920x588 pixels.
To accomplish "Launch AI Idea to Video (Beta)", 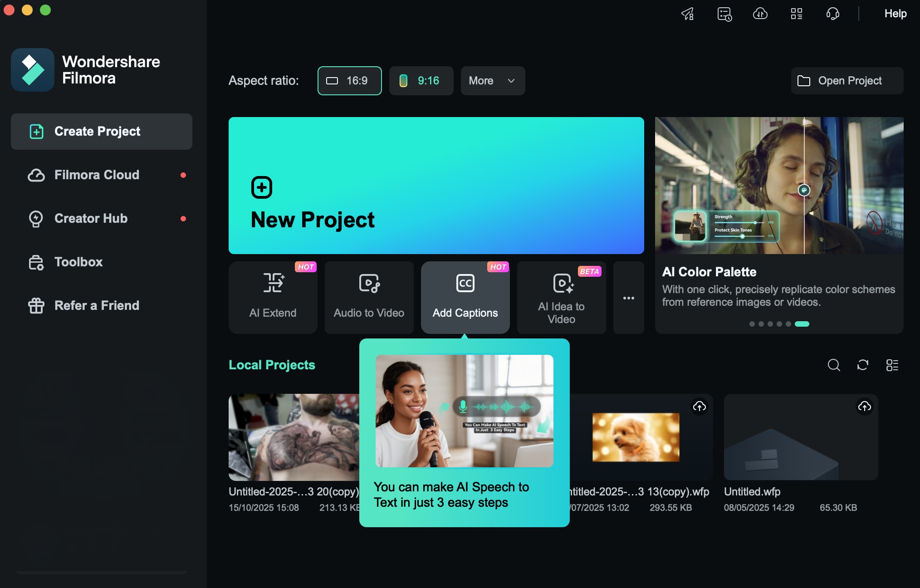I will click(x=561, y=297).
